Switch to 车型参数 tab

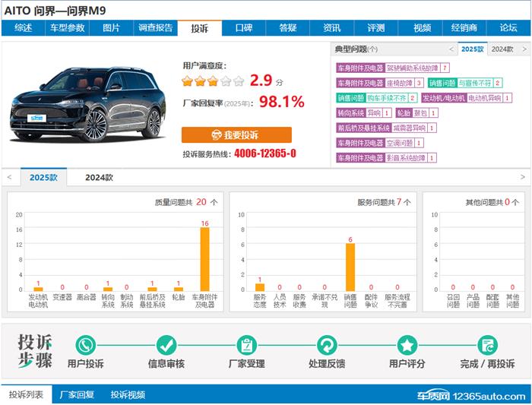point(67,28)
